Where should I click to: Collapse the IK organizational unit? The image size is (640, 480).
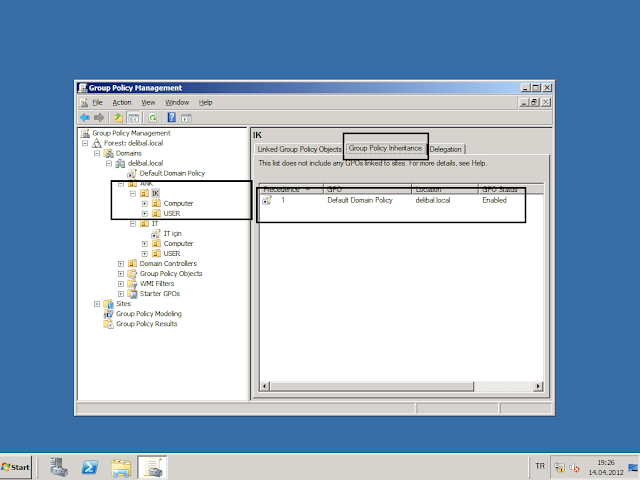pyautogui.click(x=133, y=193)
